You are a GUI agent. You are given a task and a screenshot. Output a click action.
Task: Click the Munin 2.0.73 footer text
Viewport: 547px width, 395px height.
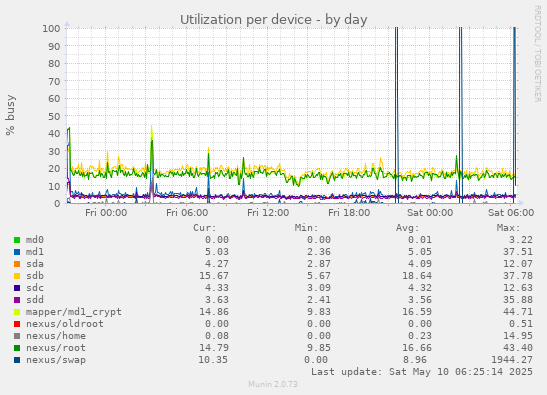(273, 385)
